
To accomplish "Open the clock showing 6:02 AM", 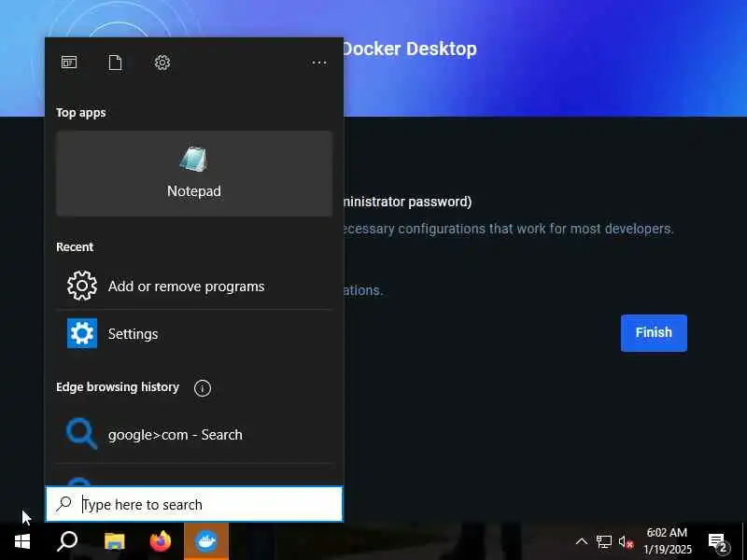I will click(x=667, y=541).
